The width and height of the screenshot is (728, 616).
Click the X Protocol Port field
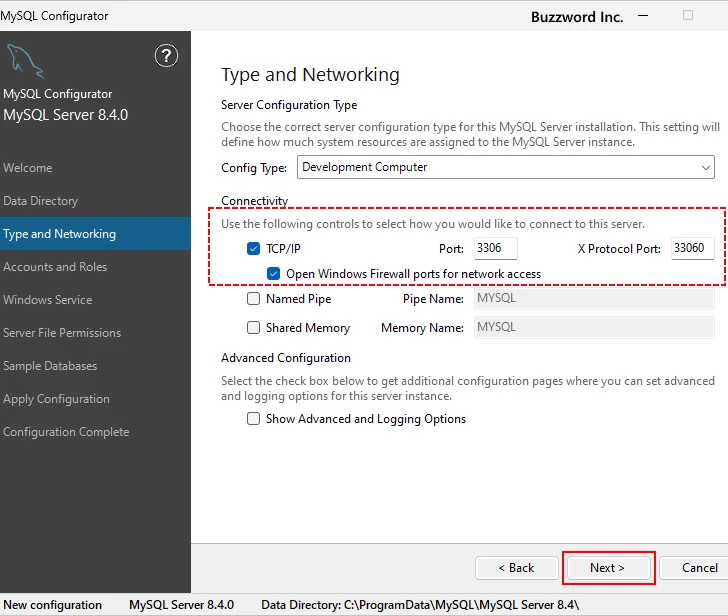tap(692, 248)
